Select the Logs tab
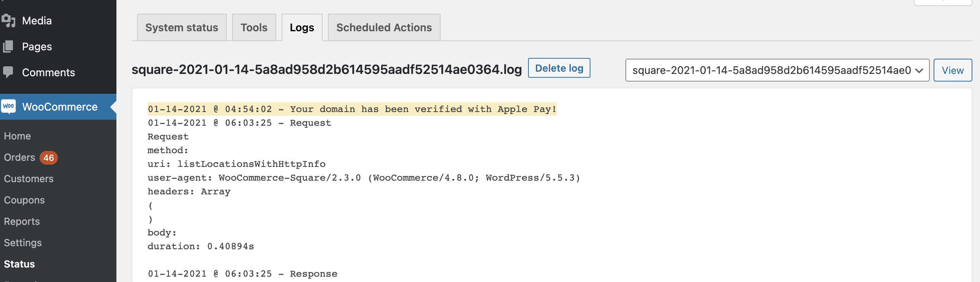 tap(302, 27)
